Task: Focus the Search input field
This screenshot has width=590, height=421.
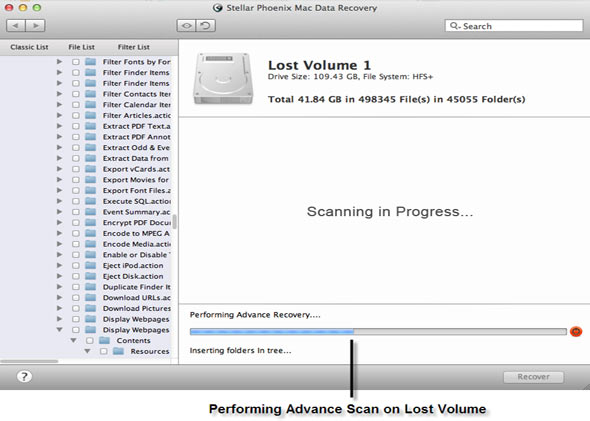Action: click(514, 26)
